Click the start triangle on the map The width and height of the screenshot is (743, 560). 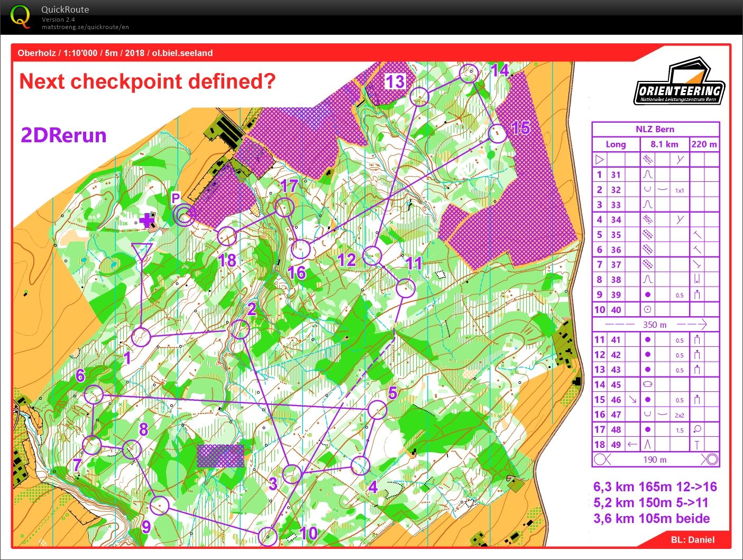click(142, 252)
